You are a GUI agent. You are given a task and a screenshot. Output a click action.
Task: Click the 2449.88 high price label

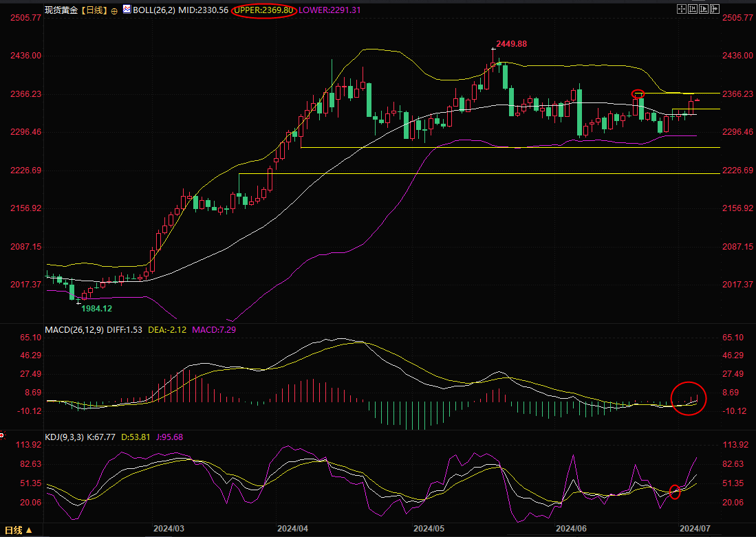click(512, 43)
